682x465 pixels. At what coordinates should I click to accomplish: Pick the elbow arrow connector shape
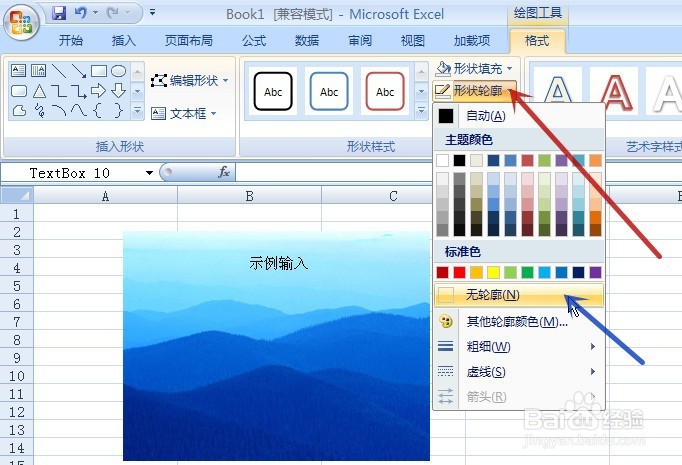pos(79,91)
